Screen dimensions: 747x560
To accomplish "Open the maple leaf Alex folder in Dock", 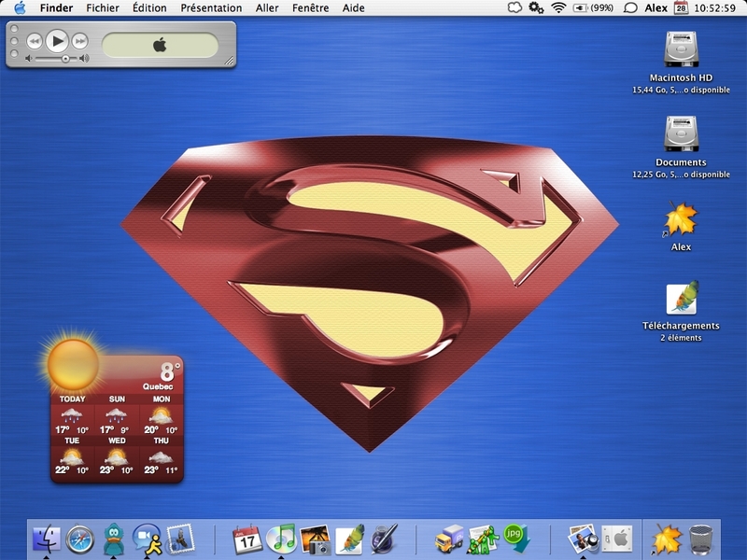I will 667,539.
